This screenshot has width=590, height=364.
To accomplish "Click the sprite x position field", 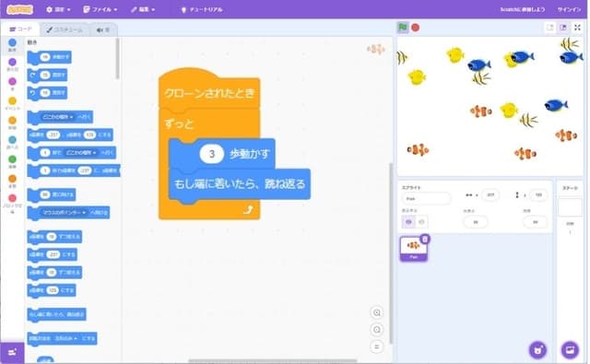I will [x=490, y=194].
